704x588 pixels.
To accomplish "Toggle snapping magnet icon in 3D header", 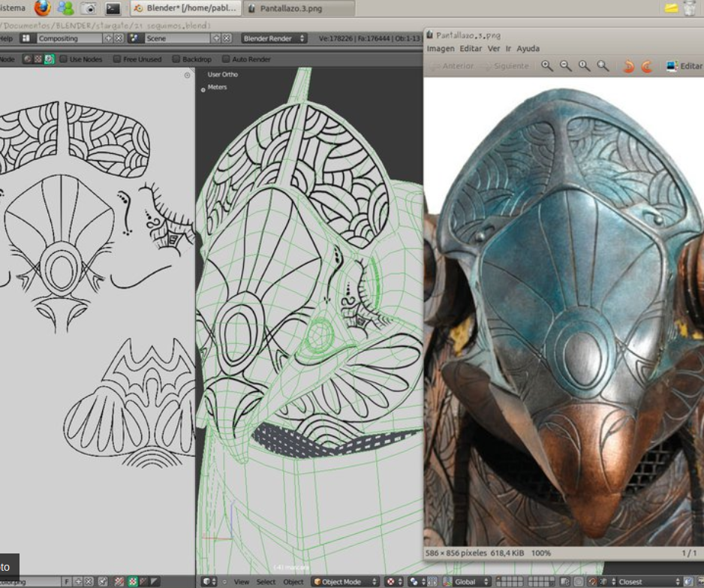I will tap(593, 582).
